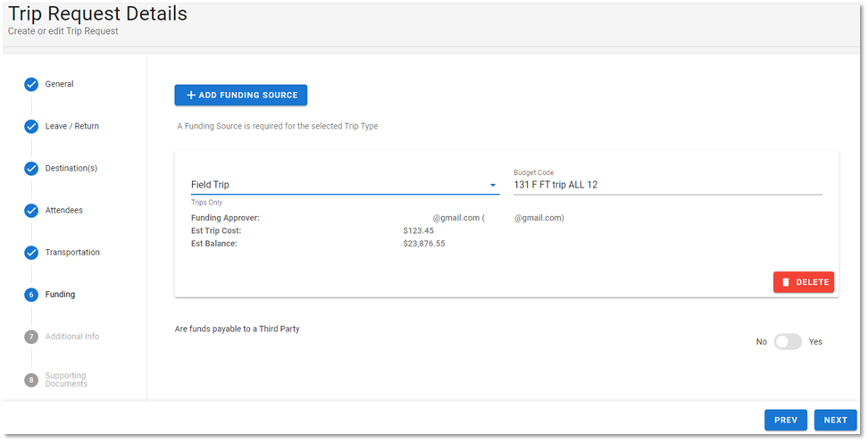Toggle the Third Party funds switch

click(788, 342)
